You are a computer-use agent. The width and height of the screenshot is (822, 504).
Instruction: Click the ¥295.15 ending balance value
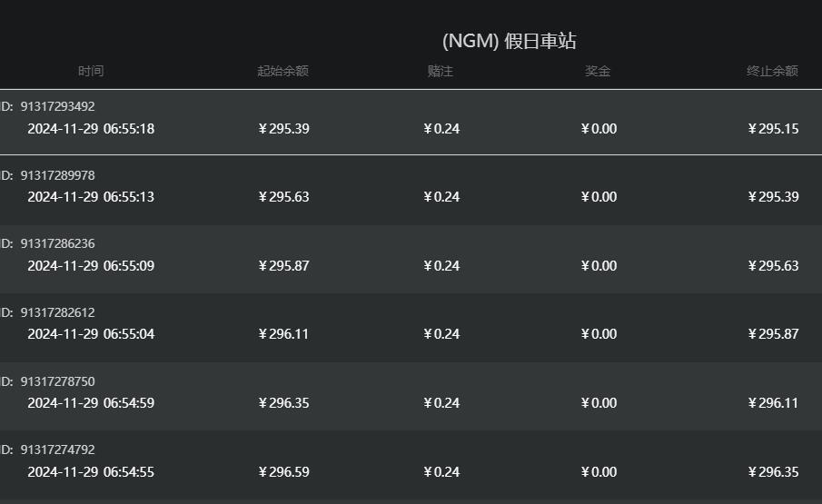coord(773,129)
